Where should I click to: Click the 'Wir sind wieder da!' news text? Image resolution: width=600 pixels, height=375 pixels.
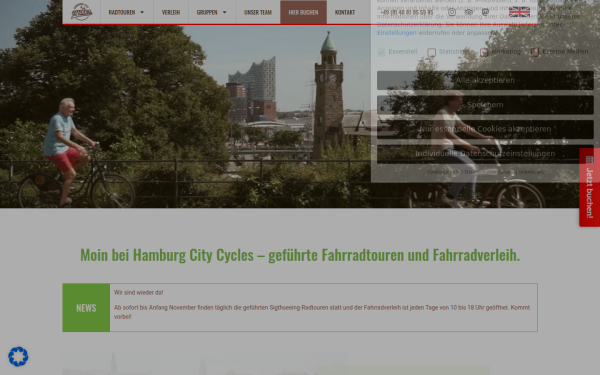tap(139, 293)
